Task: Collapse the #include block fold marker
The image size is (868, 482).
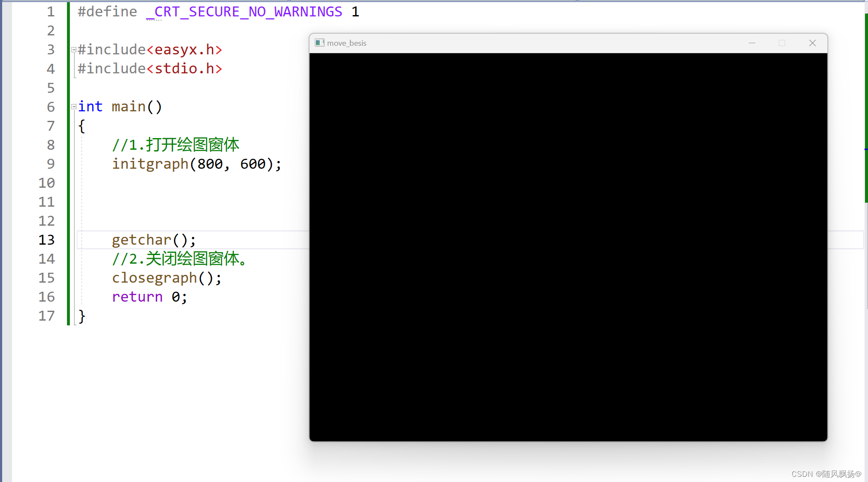Action: click(74, 50)
